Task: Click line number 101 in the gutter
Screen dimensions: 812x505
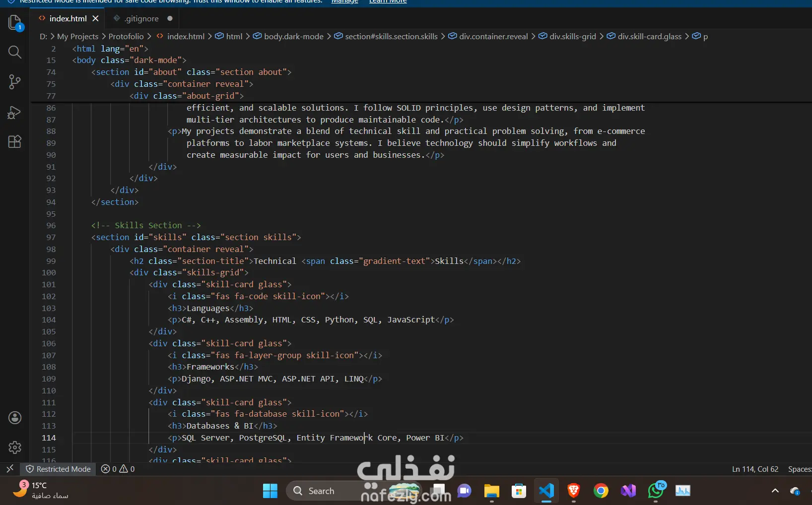Action: point(49,284)
